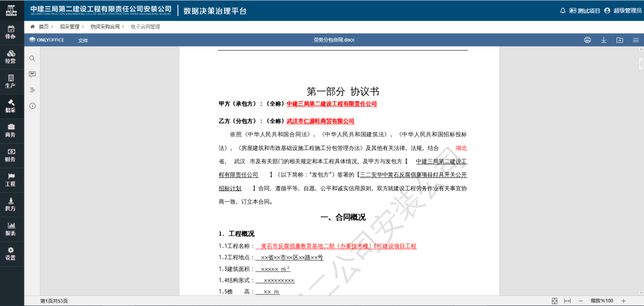Zoom out with the minus button
This screenshot has height=306, width=644.
coord(580,301)
